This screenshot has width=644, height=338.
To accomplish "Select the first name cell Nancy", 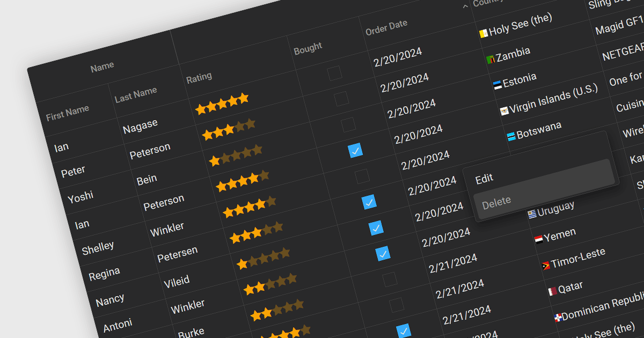I will (110, 300).
